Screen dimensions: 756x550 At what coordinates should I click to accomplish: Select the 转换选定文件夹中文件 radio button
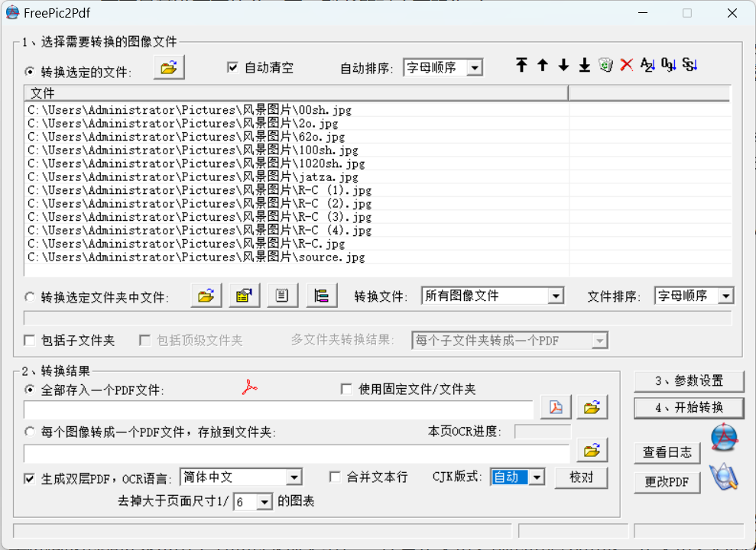coord(30,296)
